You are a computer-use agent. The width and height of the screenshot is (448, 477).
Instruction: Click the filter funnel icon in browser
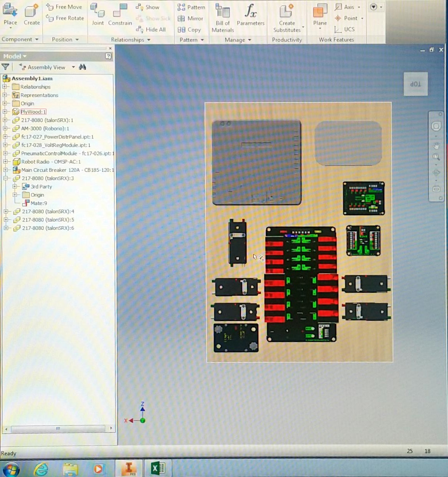(x=5, y=67)
